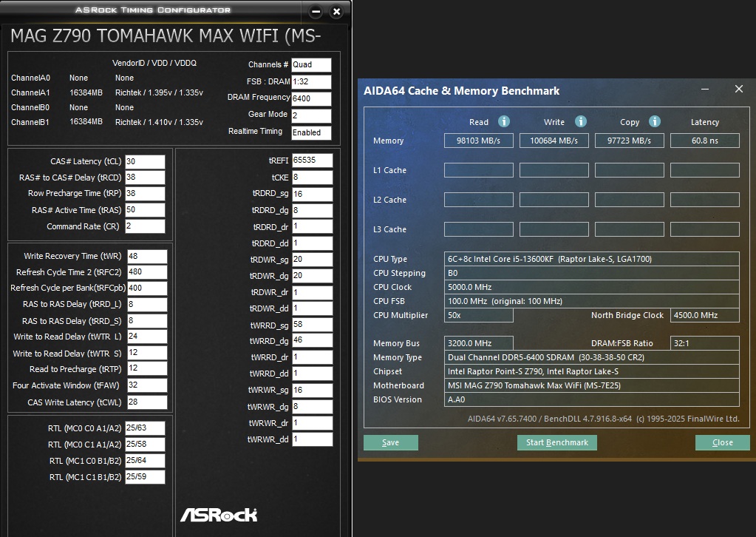Click the Close button in AIDA64
The width and height of the screenshot is (756, 537).
click(722, 442)
